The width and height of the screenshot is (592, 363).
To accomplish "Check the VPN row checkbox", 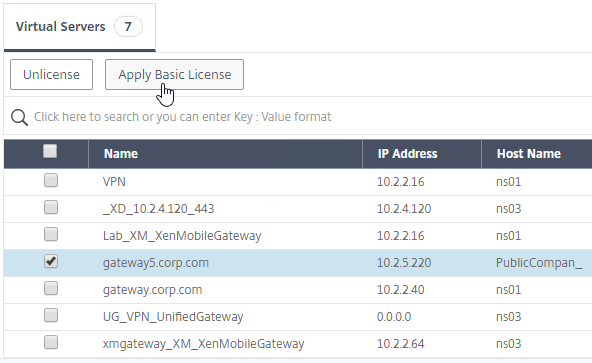I will point(51,180).
